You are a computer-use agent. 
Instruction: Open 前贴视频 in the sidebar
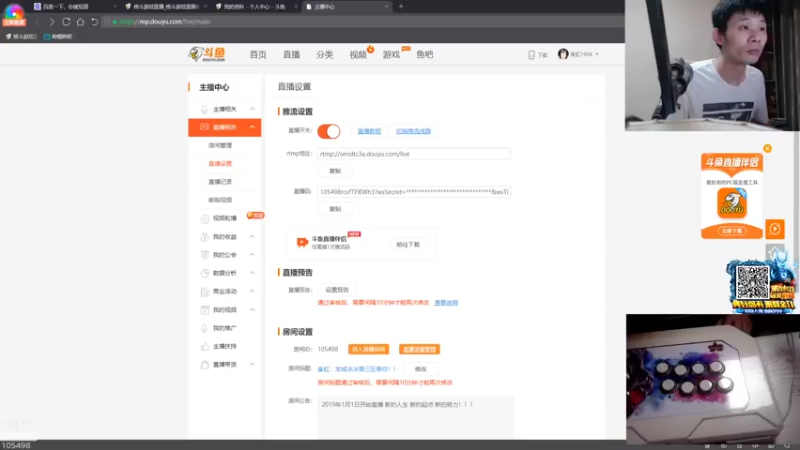220,200
